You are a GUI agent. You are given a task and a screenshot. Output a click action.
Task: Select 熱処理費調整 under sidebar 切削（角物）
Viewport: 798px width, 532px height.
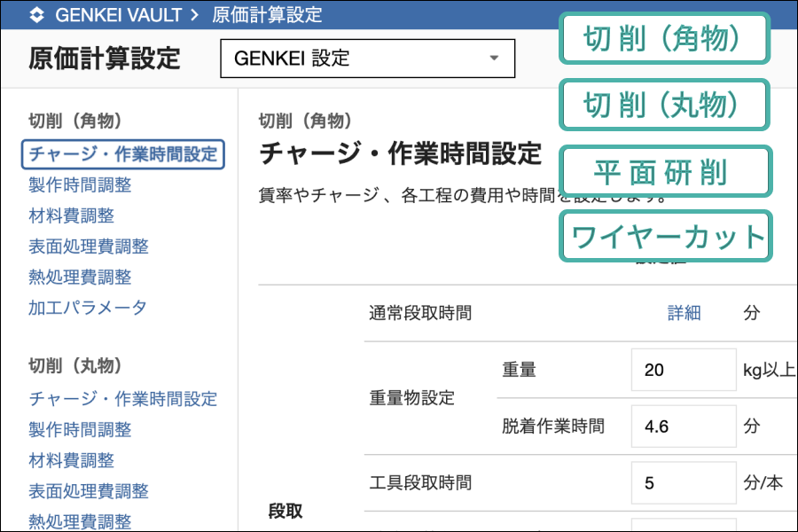pyautogui.click(x=80, y=278)
